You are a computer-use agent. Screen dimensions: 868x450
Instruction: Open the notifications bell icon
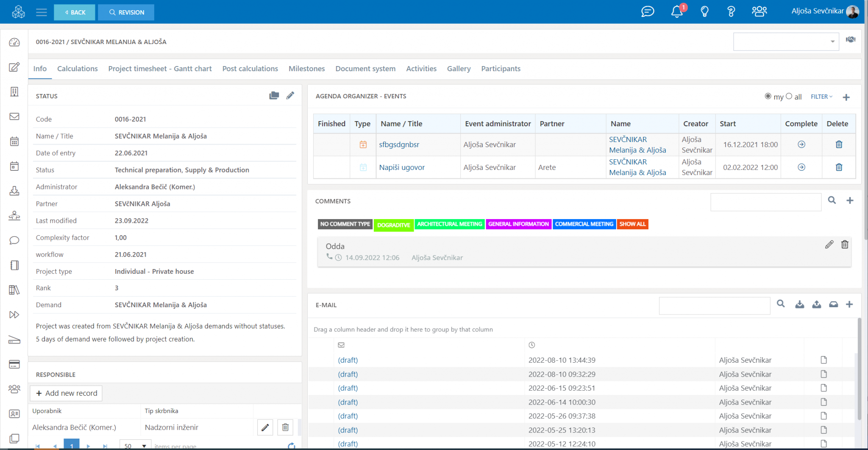[x=677, y=12]
